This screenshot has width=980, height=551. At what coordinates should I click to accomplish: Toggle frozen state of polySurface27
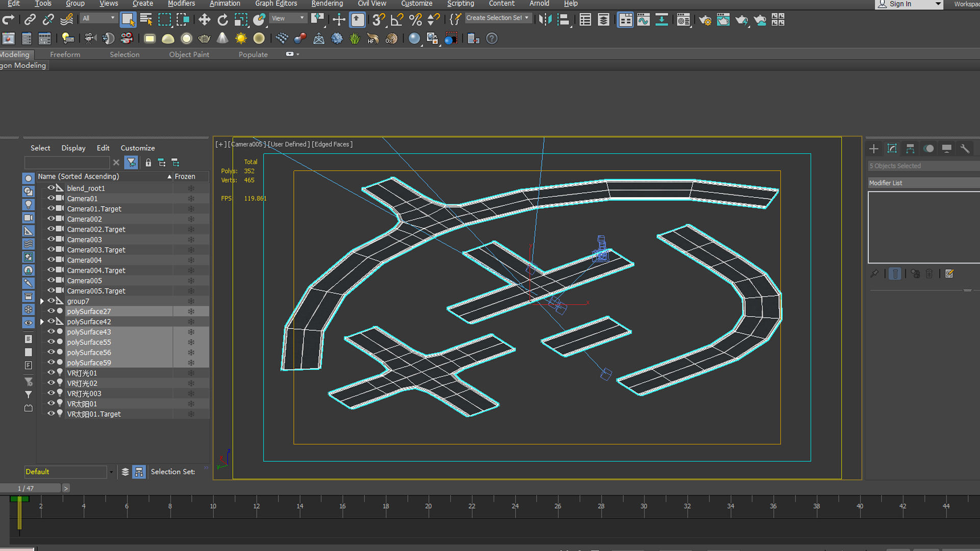coord(191,311)
